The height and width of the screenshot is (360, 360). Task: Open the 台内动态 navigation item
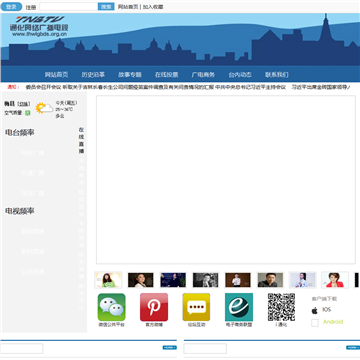click(240, 75)
